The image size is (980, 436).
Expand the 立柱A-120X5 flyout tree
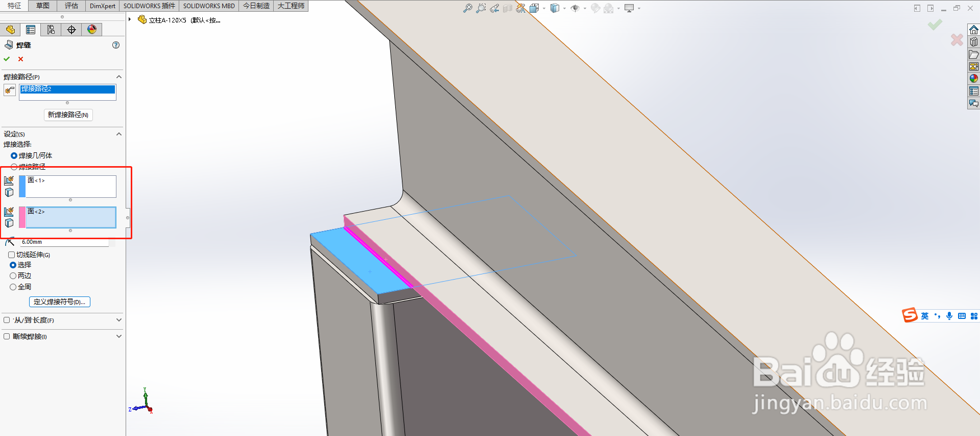point(130,20)
